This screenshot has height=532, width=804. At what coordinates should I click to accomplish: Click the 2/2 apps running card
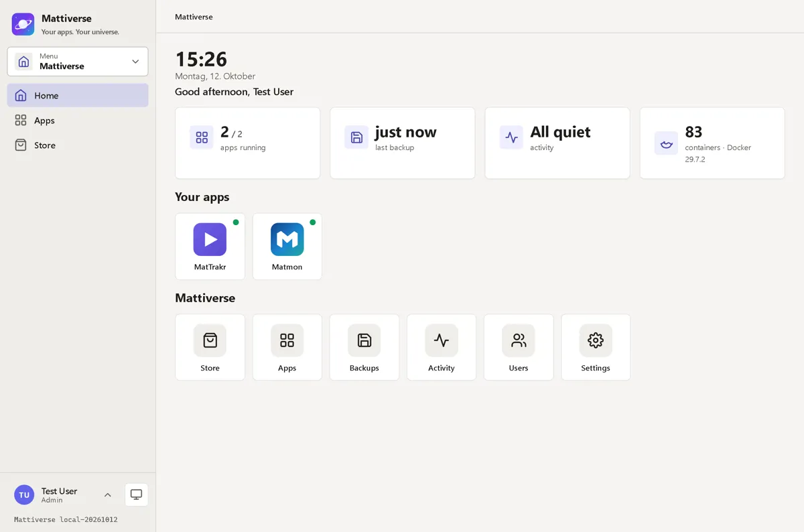click(248, 143)
